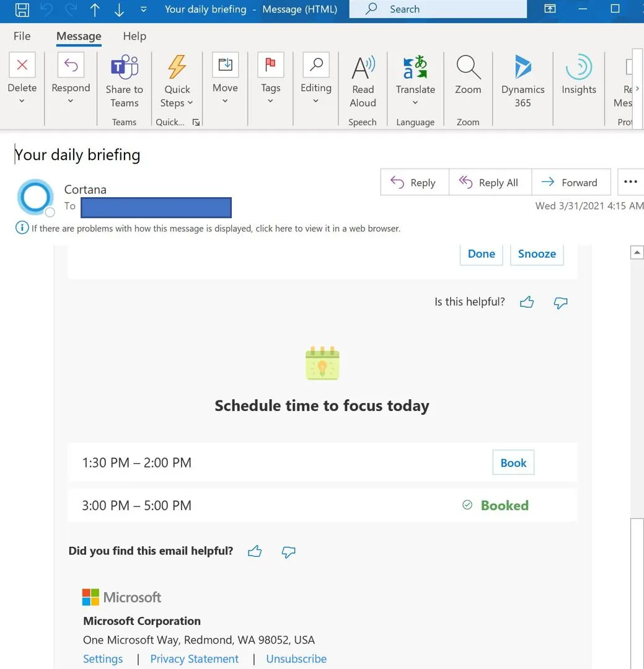Image resolution: width=644 pixels, height=669 pixels.
Task: Click the Editing magnifier icon
Action: 316,65
